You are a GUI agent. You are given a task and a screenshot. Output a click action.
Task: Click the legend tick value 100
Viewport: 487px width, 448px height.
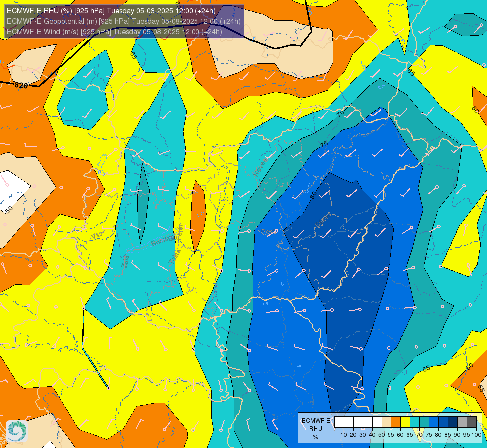(476, 435)
